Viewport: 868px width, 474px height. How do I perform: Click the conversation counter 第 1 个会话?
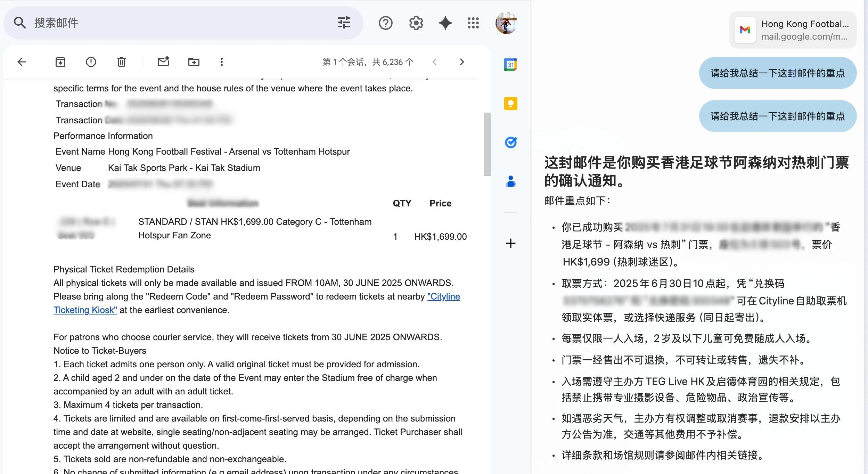tap(368, 62)
